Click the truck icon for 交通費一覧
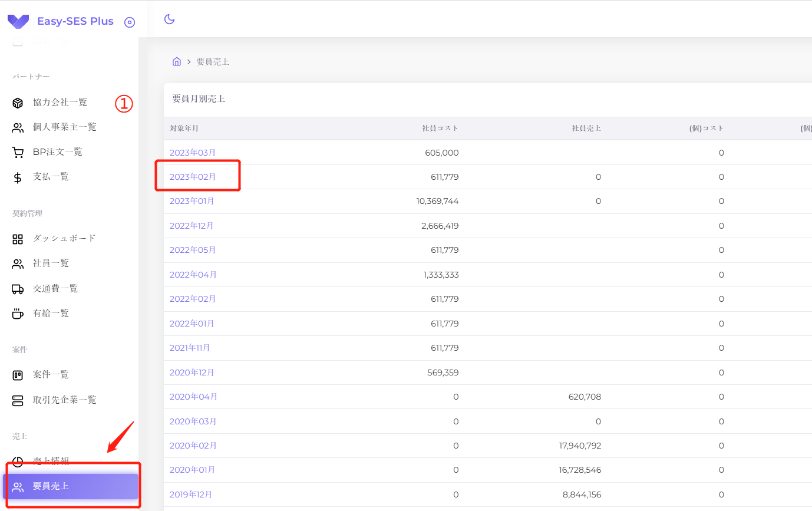This screenshot has width=812, height=511. [18, 289]
